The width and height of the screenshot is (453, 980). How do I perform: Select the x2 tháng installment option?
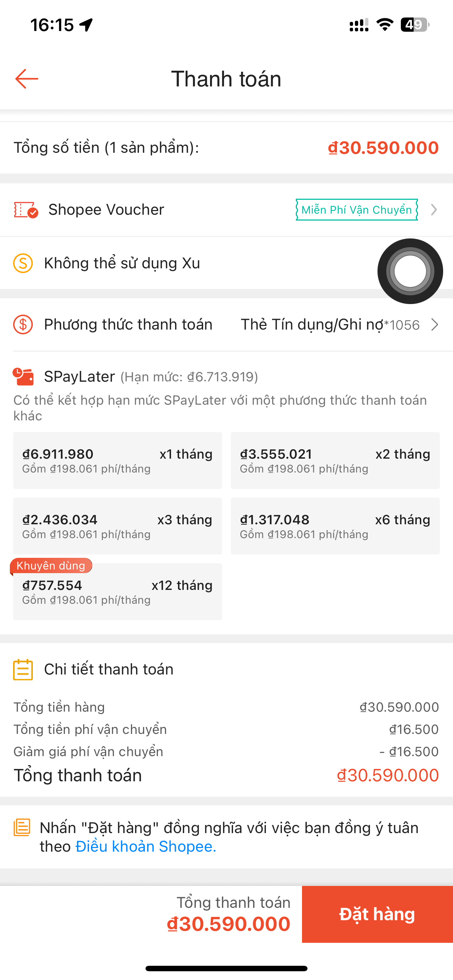coord(335,460)
